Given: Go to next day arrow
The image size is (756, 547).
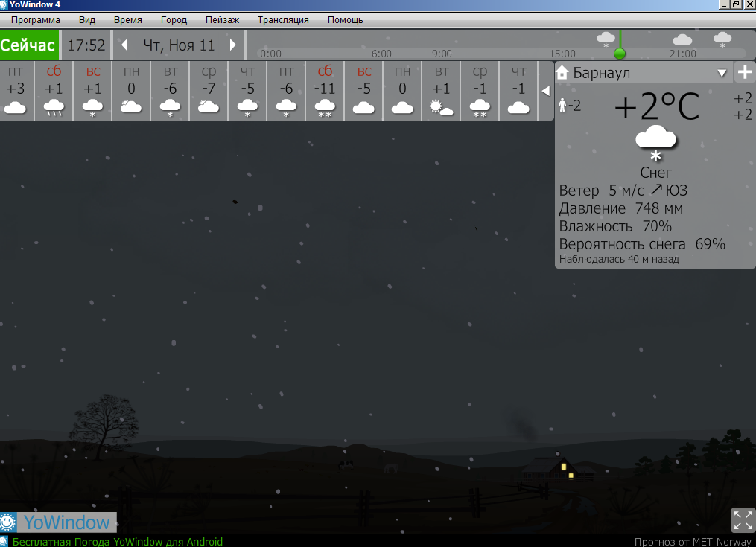Looking at the screenshot, I should 233,45.
